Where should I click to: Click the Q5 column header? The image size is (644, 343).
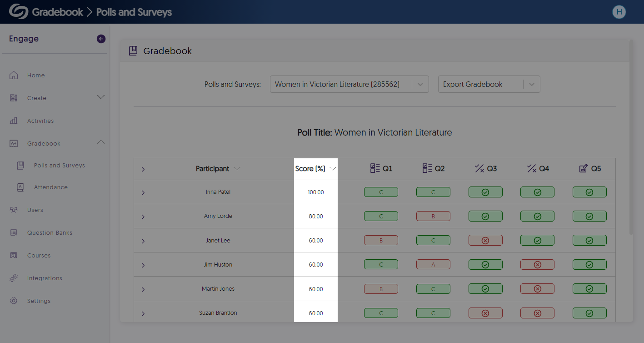point(590,169)
